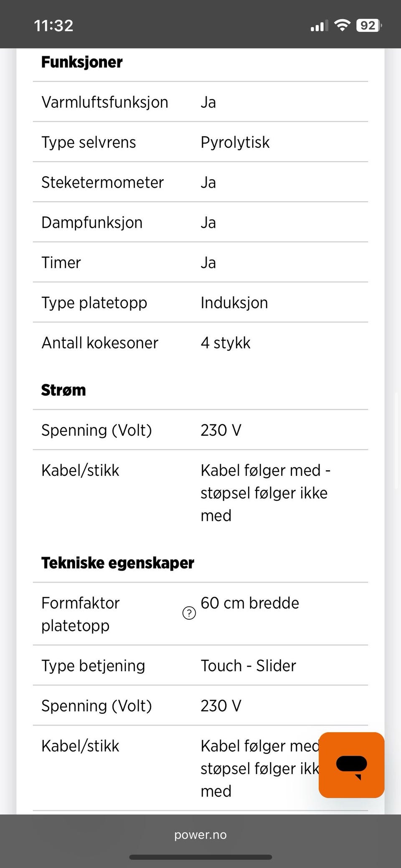
Task: Select the Funksjoner section heading
Action: (82, 62)
